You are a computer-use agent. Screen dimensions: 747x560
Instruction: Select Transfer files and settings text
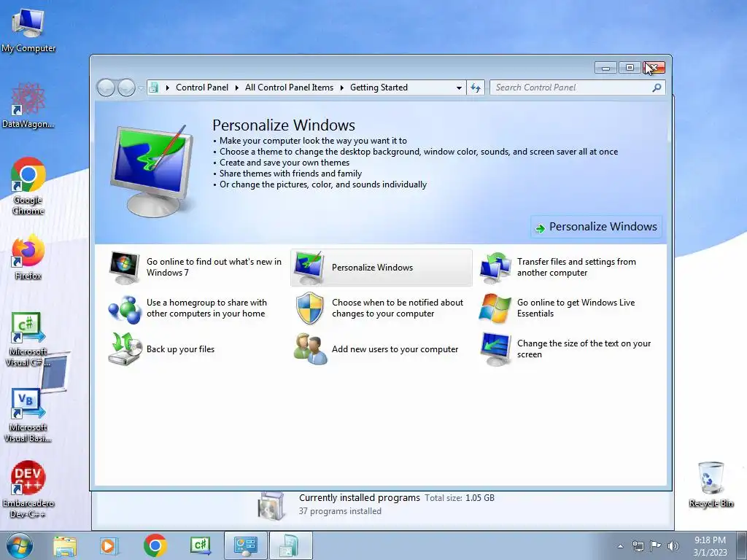point(576,267)
